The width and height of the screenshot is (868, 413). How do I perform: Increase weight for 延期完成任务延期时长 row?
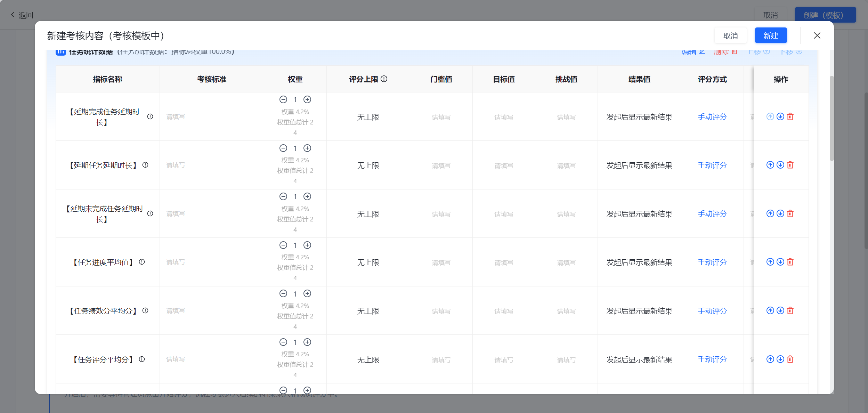tap(307, 100)
